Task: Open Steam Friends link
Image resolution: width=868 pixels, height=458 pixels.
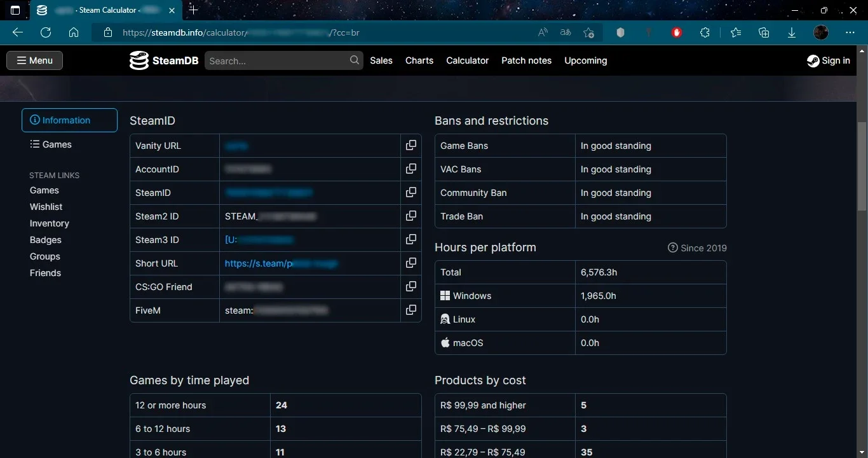Action: pyautogui.click(x=46, y=273)
